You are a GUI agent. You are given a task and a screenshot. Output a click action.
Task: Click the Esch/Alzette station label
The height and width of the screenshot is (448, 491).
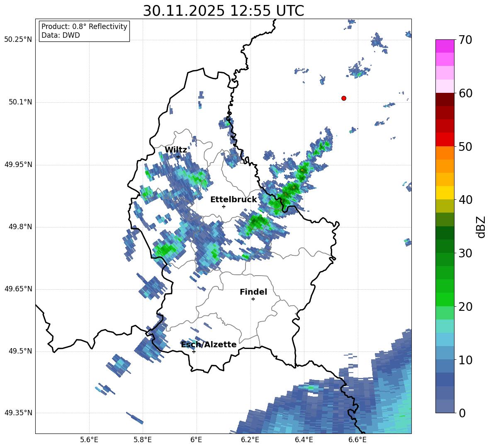(x=209, y=344)
